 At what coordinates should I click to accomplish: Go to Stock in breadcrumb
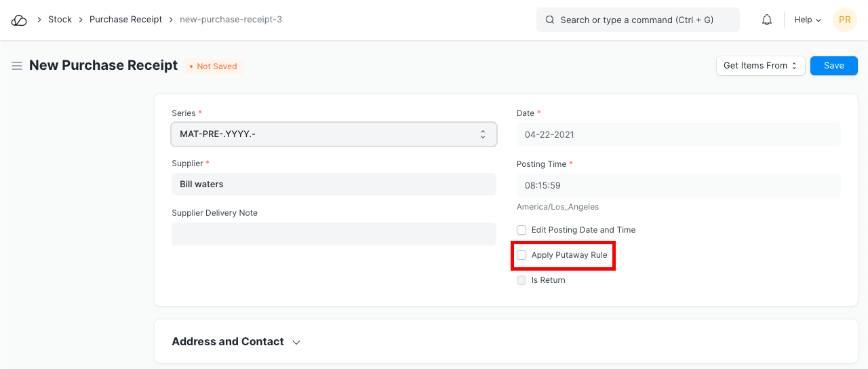pyautogui.click(x=60, y=20)
